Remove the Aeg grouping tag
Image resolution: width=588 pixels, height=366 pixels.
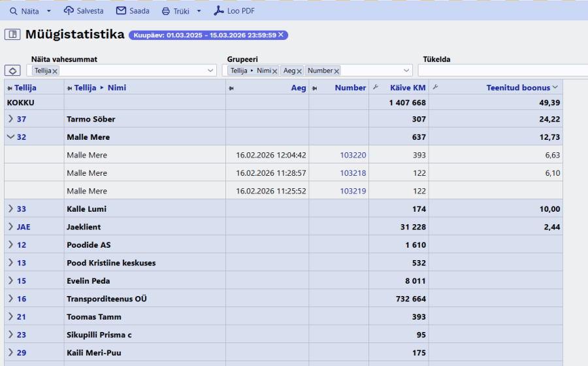pyautogui.click(x=299, y=71)
